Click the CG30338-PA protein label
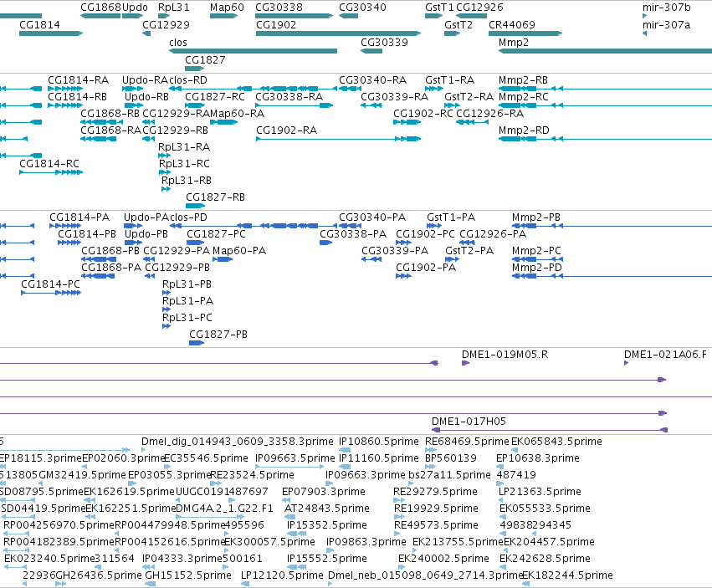This screenshot has height=588, width=712. click(x=353, y=234)
